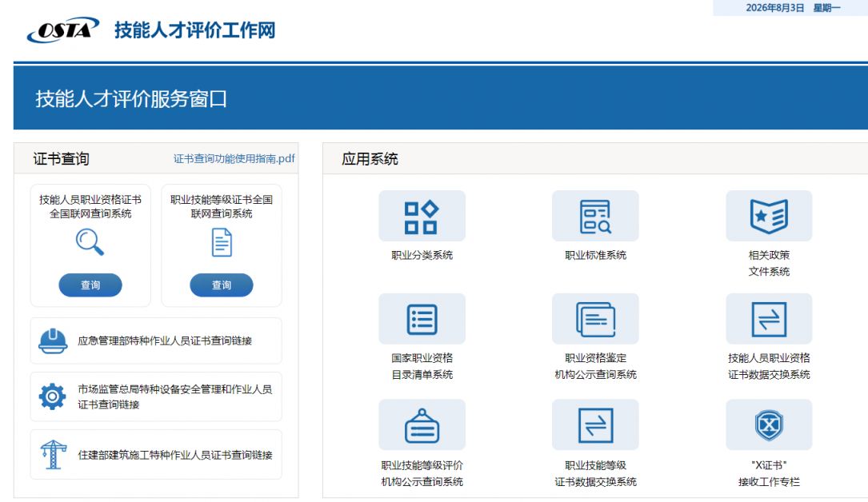Open 住建部建筑施工特种作业人员证书查询链接
Image resolution: width=868 pixels, height=502 pixels.
point(175,455)
